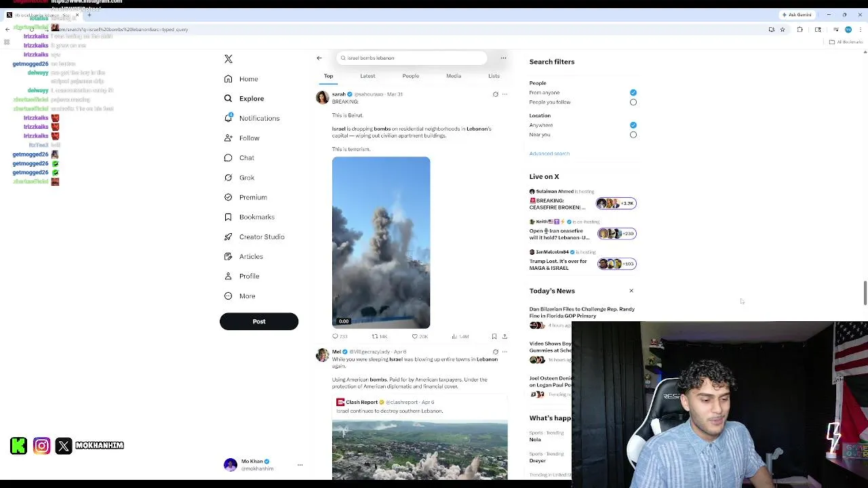Open sarah's profile name link
This screenshot has height=488, width=868.
coord(338,94)
